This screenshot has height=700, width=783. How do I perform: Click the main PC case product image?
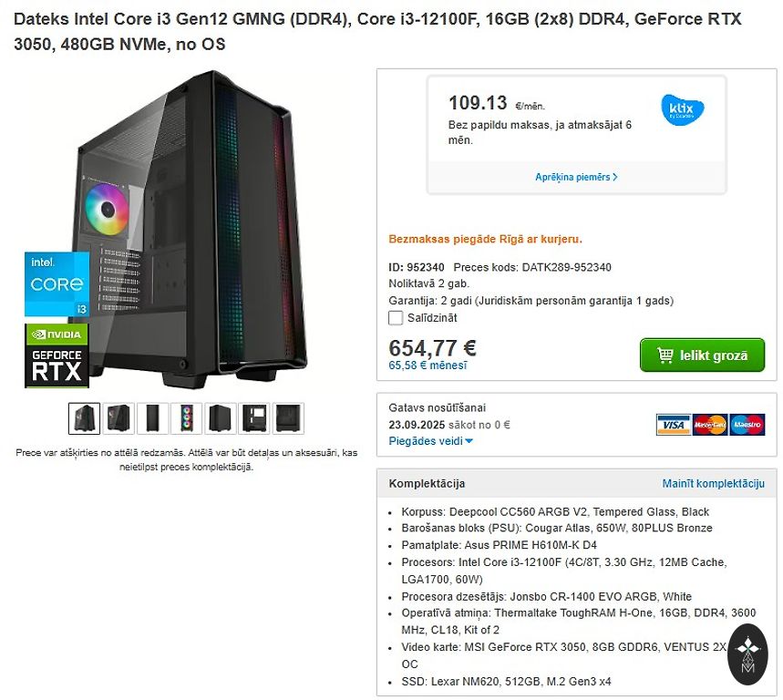[x=189, y=230]
